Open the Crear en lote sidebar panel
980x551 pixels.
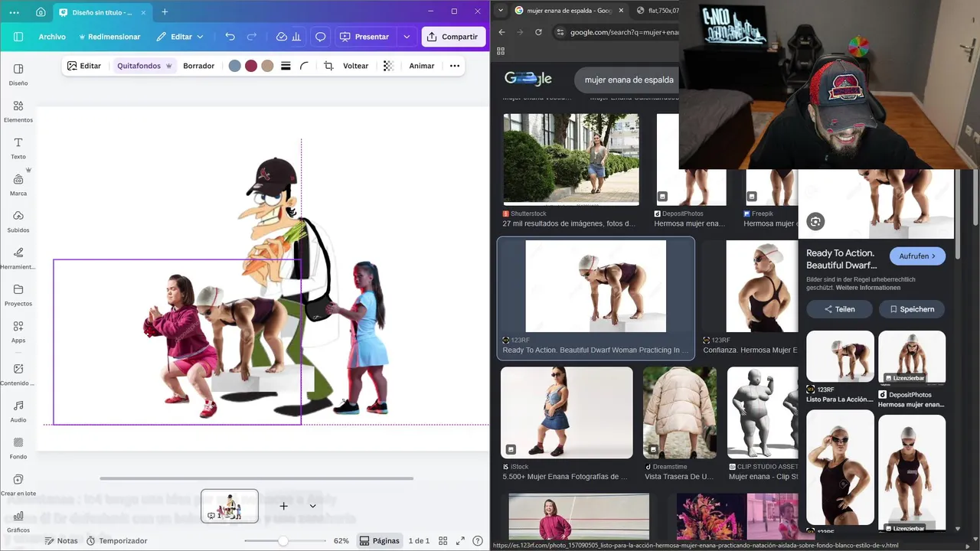coord(18,484)
